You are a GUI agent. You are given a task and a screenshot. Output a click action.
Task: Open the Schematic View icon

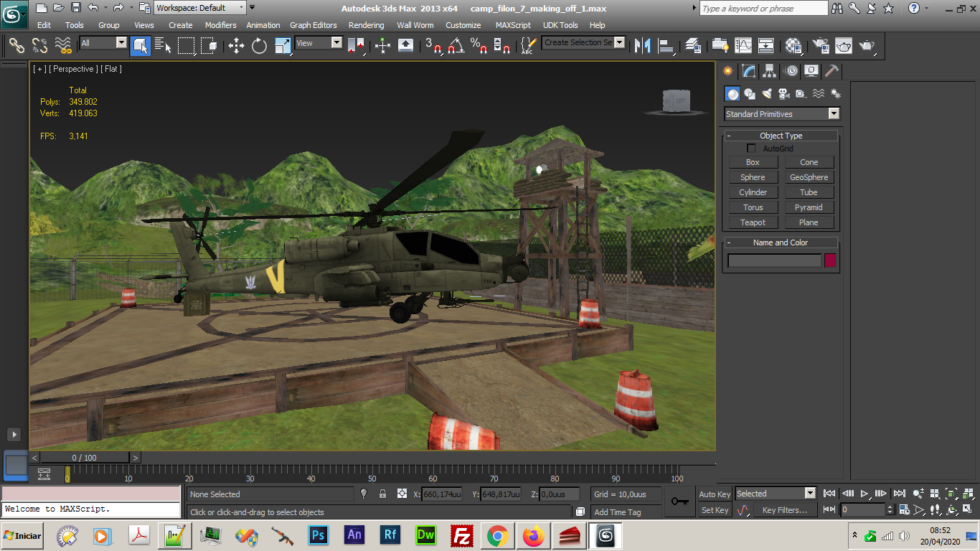766,46
